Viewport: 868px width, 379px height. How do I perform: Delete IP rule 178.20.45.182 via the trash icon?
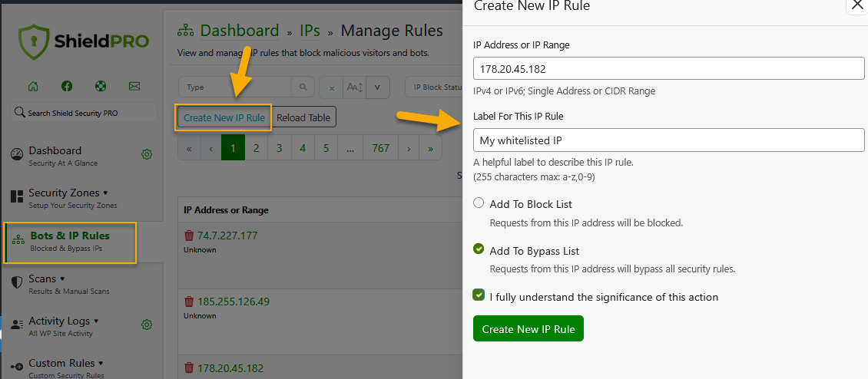pos(189,368)
